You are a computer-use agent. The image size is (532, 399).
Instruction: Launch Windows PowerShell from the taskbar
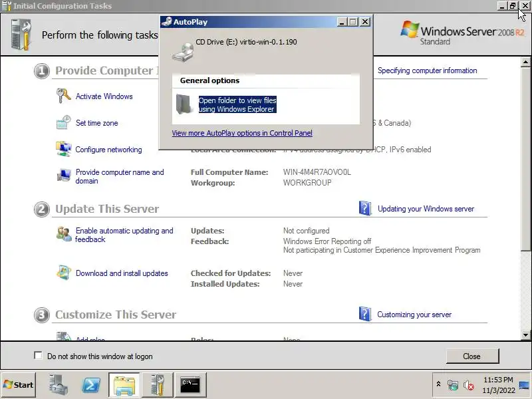[x=91, y=385]
